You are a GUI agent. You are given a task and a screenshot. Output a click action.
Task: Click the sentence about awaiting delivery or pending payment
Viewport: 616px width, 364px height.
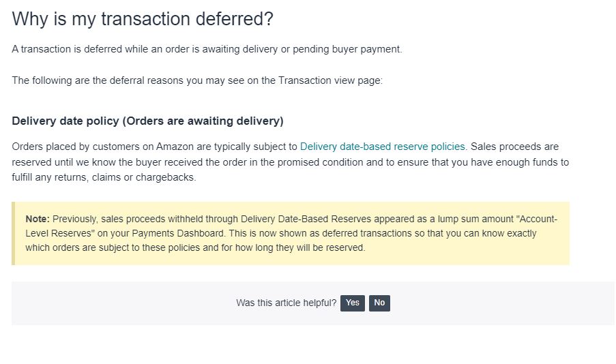[x=207, y=49]
